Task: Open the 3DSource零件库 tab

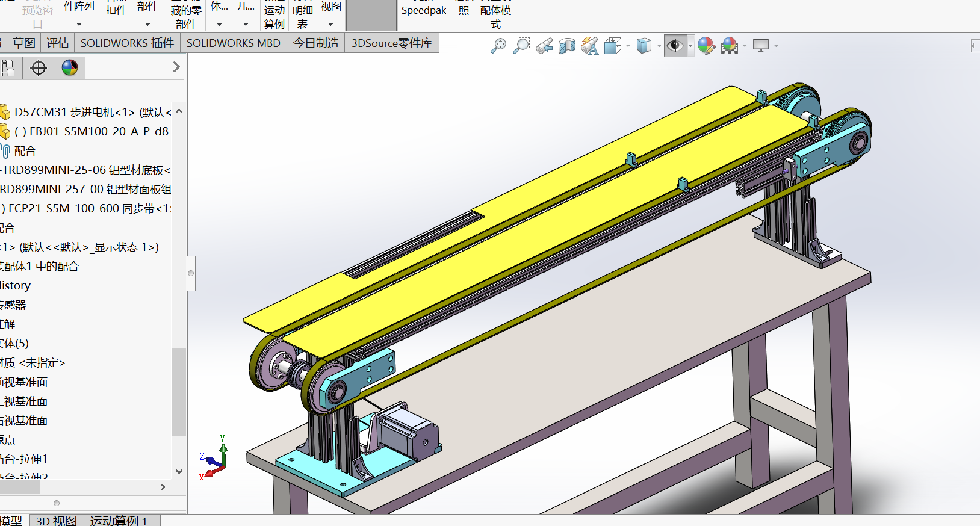Action: click(391, 43)
